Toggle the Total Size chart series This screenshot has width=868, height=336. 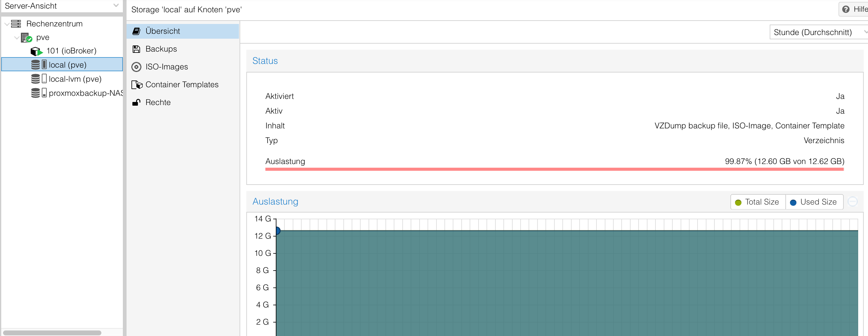pos(757,202)
